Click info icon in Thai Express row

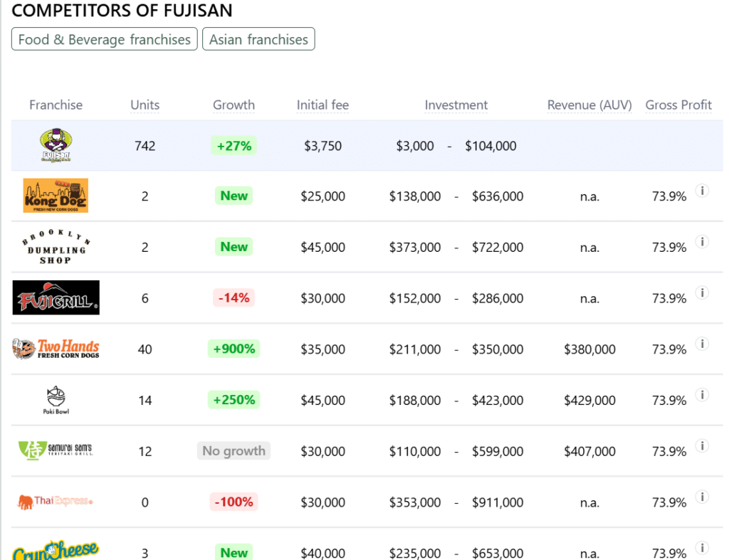[702, 497]
